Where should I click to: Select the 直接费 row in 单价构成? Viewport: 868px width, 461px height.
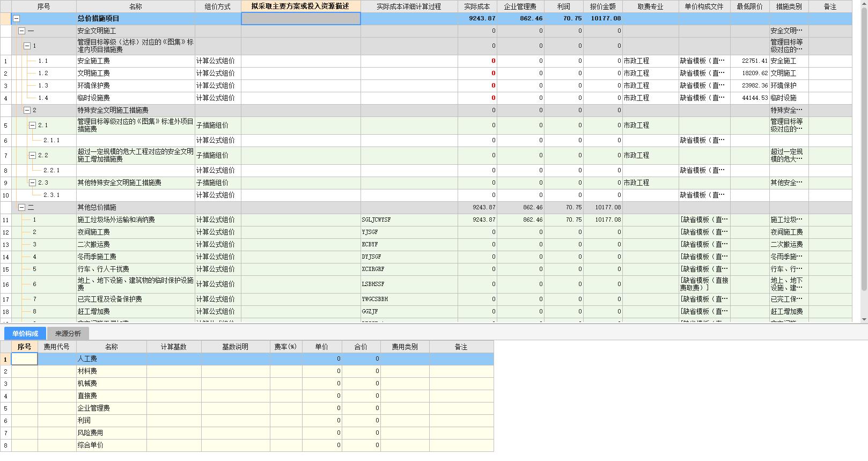[x=247, y=396]
